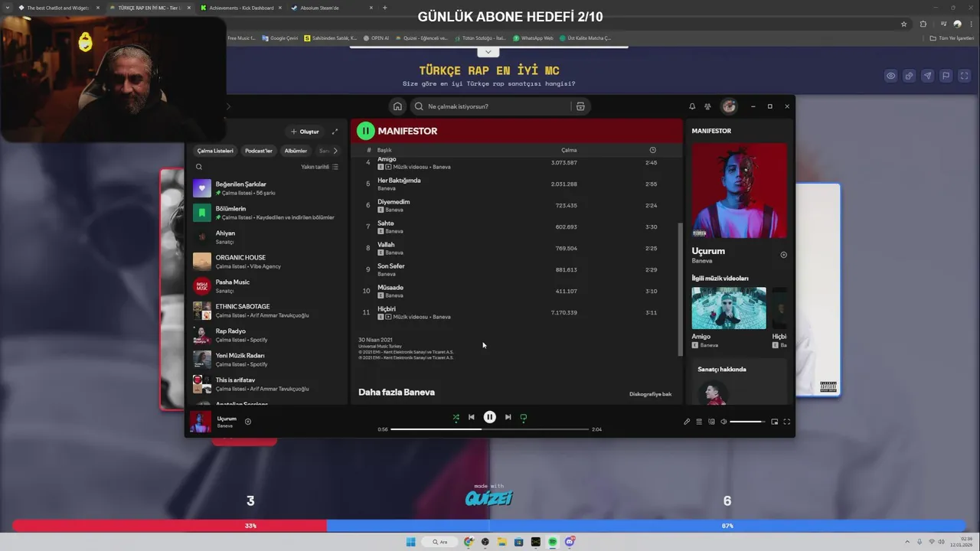Open the Browse icon inside the search bar
The image size is (980, 551).
[580, 106]
